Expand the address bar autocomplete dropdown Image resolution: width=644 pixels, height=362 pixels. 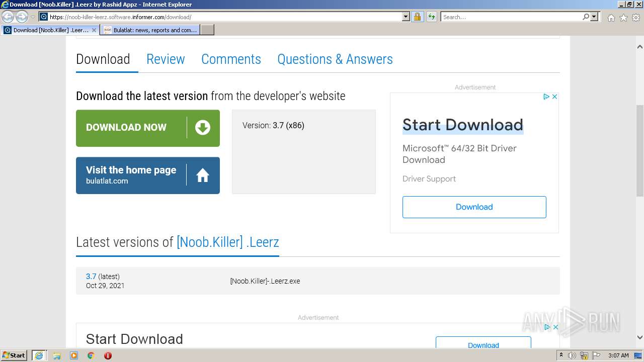click(406, 17)
